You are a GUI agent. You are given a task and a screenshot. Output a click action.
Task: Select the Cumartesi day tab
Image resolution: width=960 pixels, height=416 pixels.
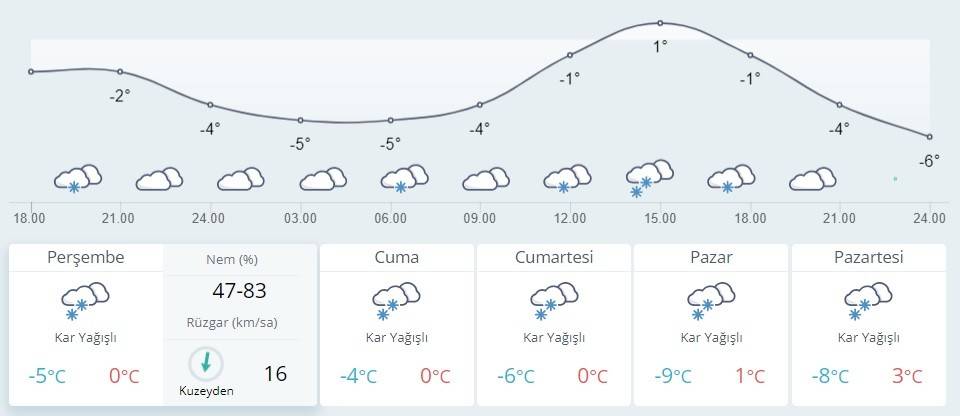pyautogui.click(x=554, y=258)
